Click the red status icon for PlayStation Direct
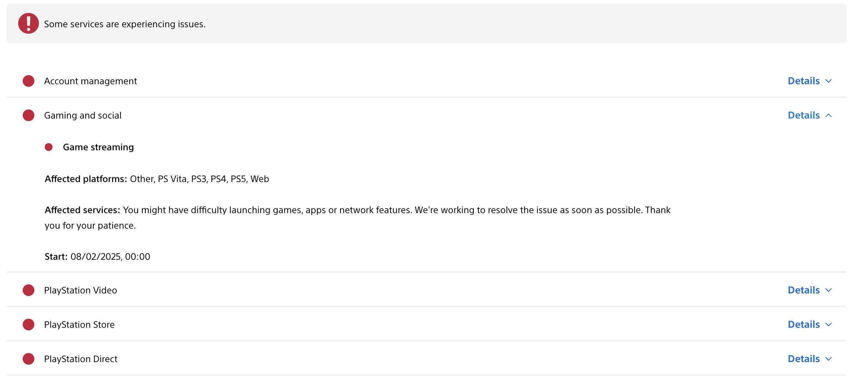868x388 pixels. pyautogui.click(x=28, y=359)
